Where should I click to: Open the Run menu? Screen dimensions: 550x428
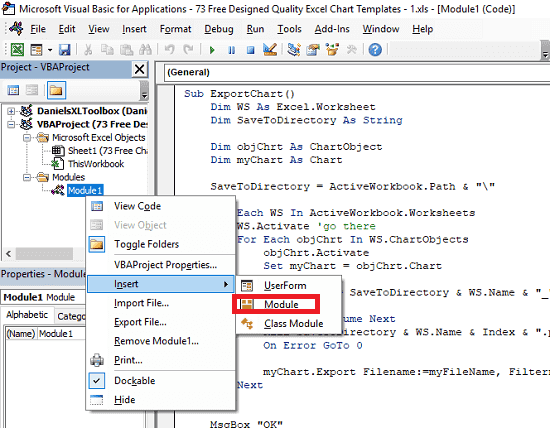255,29
